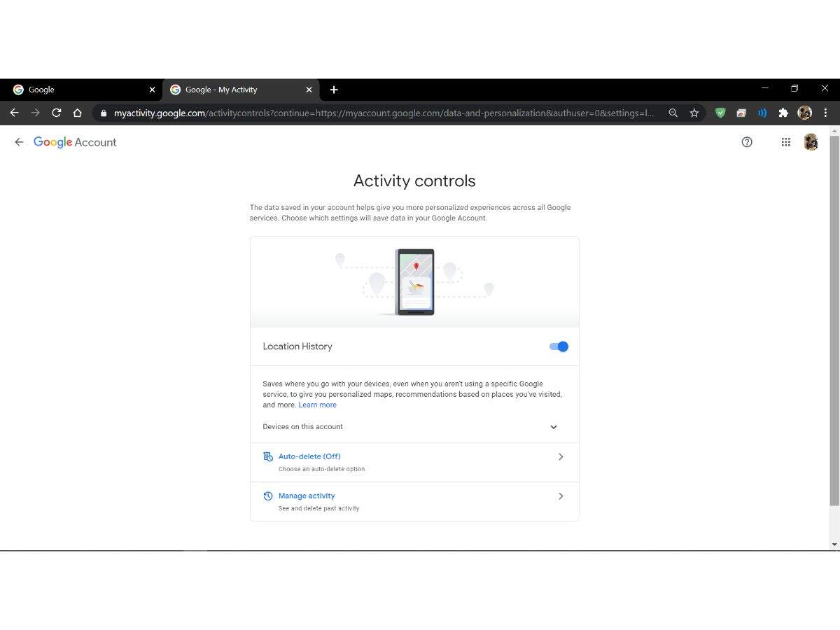
Task: Switch to the Google tab
Action: pyautogui.click(x=77, y=90)
